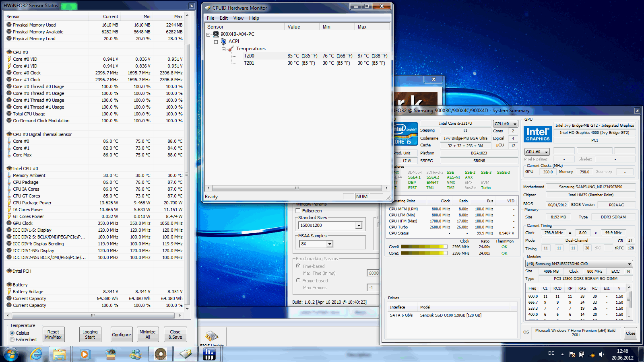Enable the Fullscreen checkbox
Image resolution: width=644 pixels, height=362 pixels.
pos(298,211)
